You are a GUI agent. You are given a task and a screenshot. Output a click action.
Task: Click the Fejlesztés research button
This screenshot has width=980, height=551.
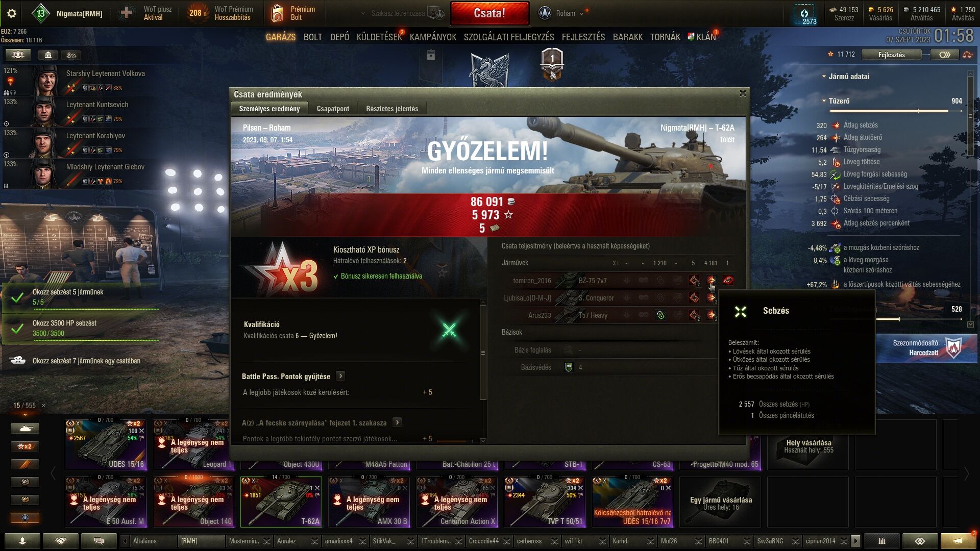pyautogui.click(x=891, y=55)
